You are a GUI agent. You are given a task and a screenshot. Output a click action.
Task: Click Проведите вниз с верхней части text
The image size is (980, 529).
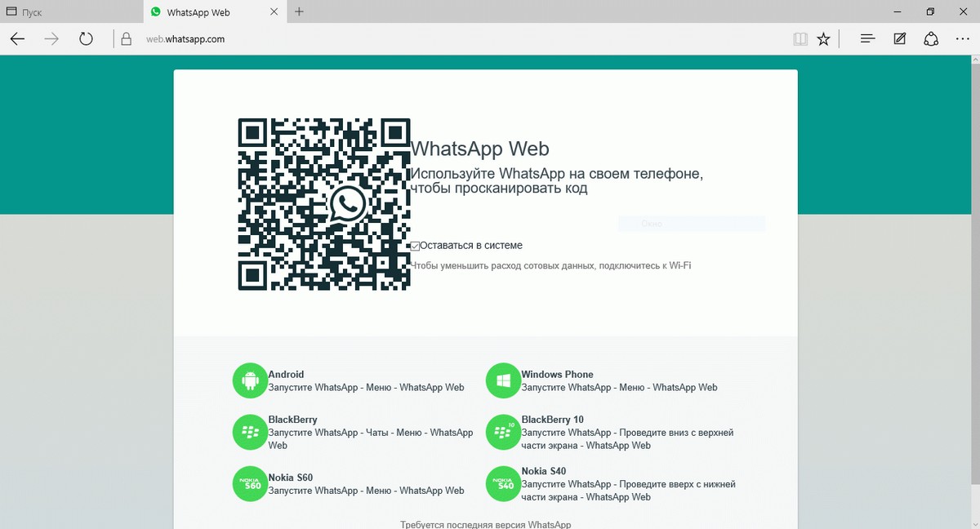(x=628, y=439)
